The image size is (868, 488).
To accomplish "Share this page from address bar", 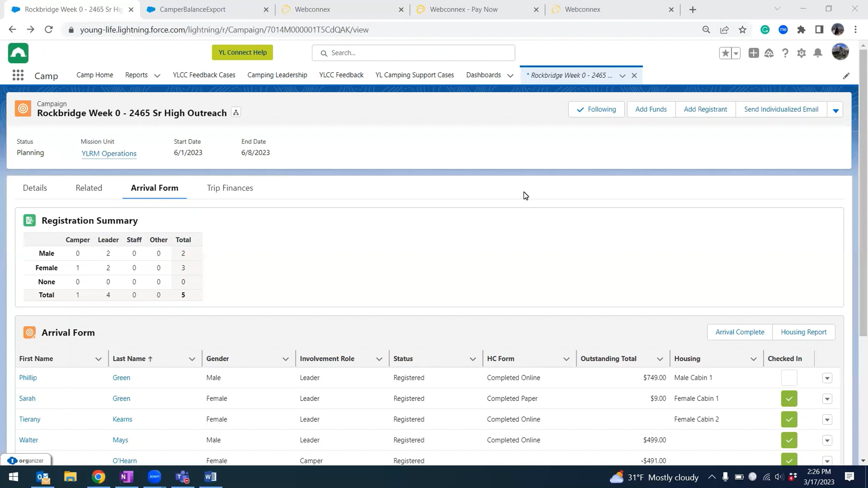I will tap(724, 30).
